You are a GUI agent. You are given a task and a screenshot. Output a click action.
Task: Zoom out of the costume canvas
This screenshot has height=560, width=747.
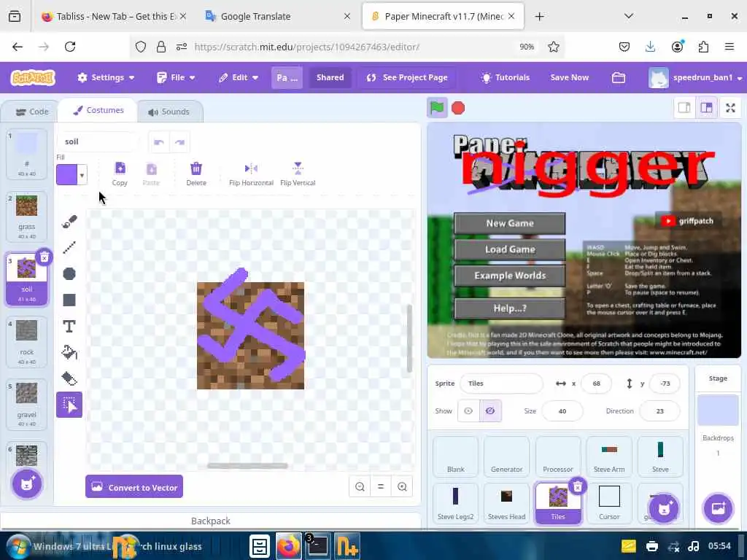(360, 486)
